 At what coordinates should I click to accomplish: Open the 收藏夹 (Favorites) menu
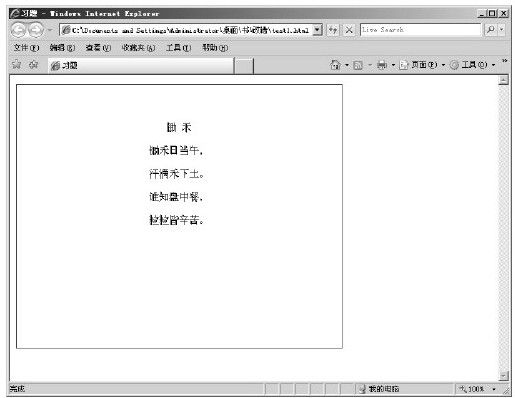(138, 48)
